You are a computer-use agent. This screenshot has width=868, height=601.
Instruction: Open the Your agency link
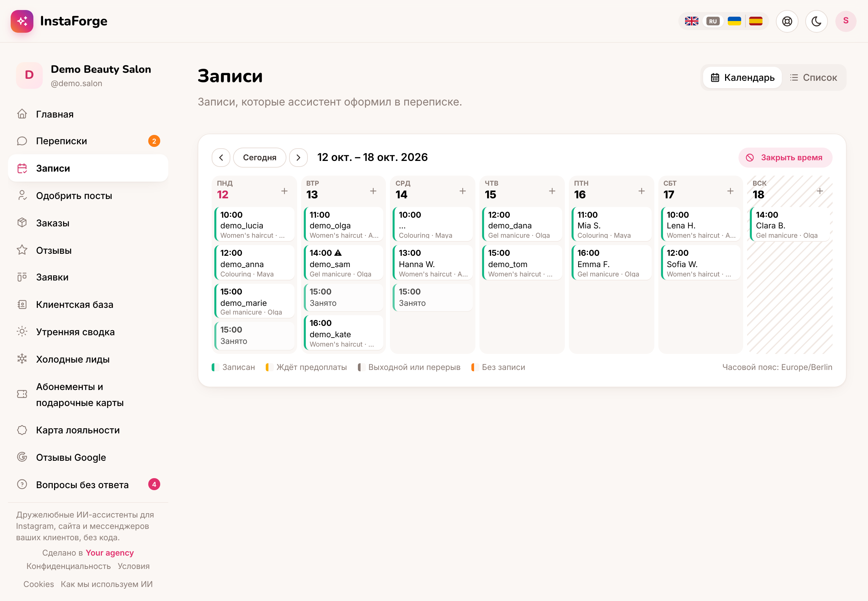[110, 553]
